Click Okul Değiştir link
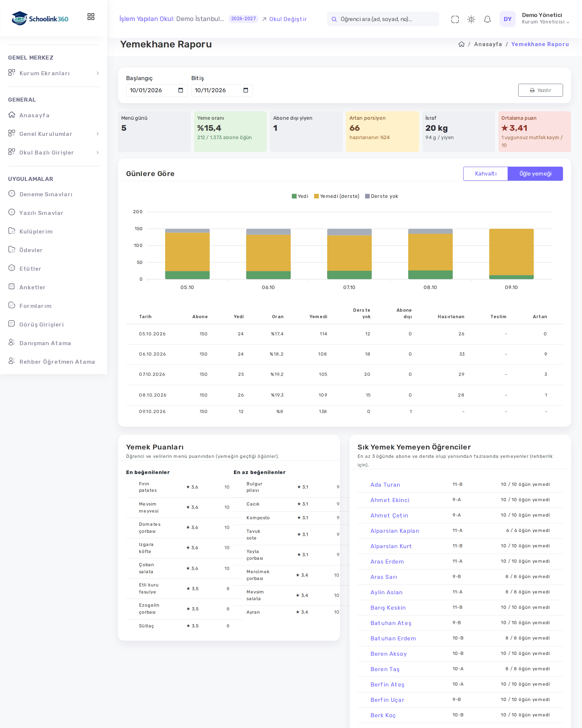582x728 pixels. 285,19
